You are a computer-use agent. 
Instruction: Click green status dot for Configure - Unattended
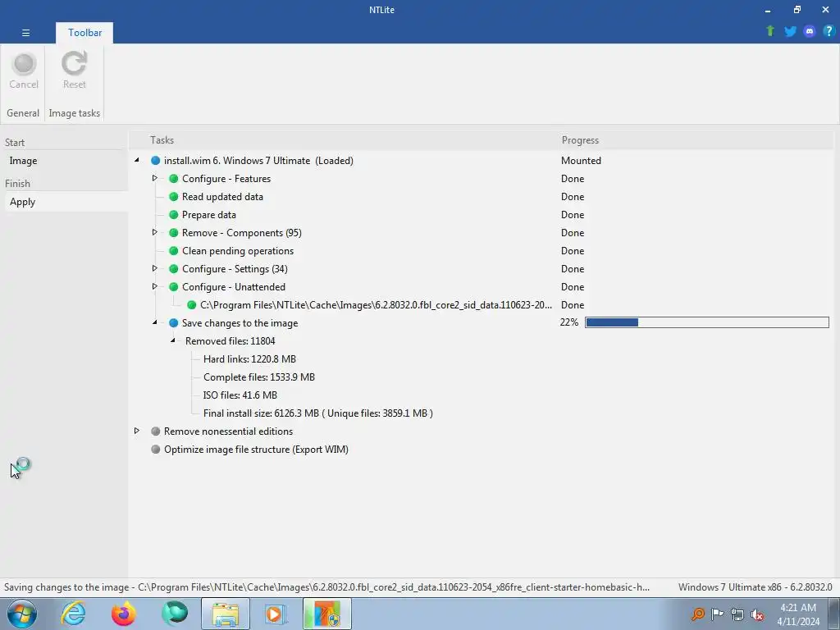click(x=174, y=287)
